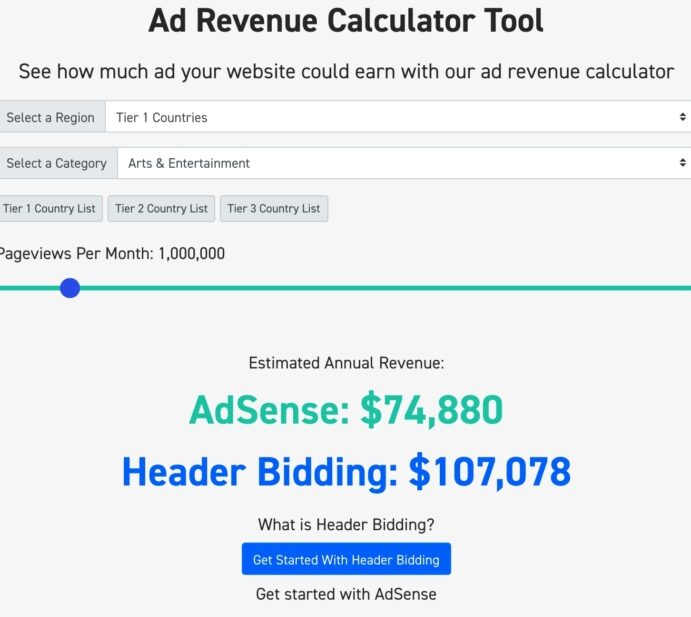This screenshot has height=617, width=691.
Task: Click the ad revenue calculator subtitle text
Action: (346, 72)
